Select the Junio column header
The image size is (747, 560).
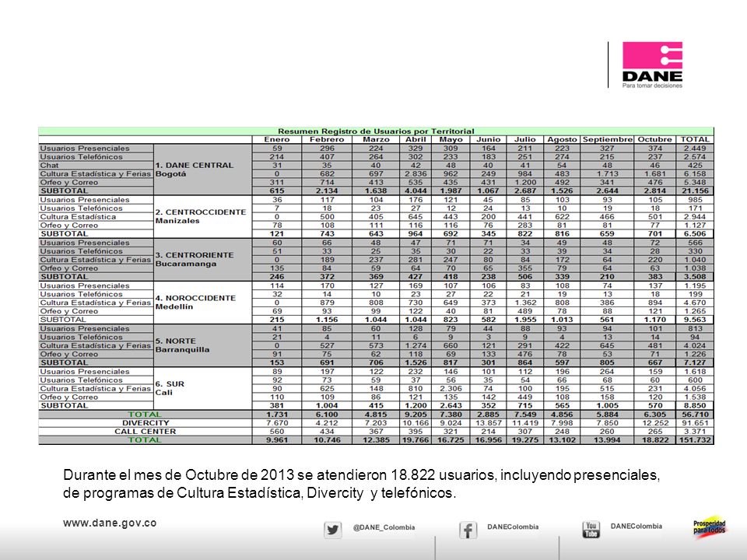tap(489, 139)
